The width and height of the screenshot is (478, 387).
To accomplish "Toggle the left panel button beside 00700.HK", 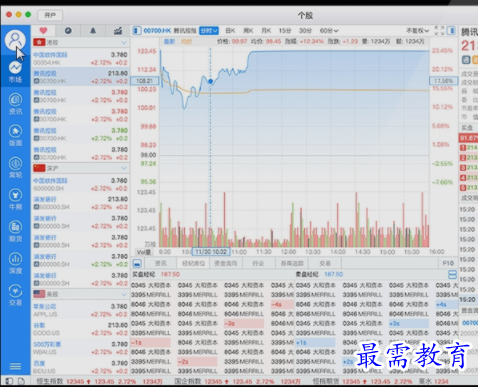I will coord(136,31).
